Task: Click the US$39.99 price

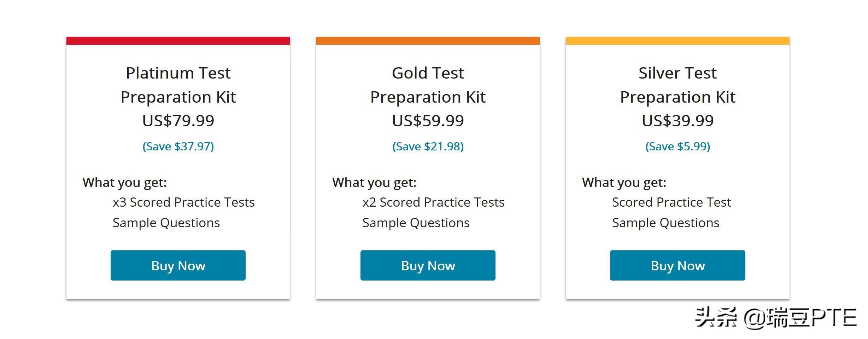Action: coord(678,121)
